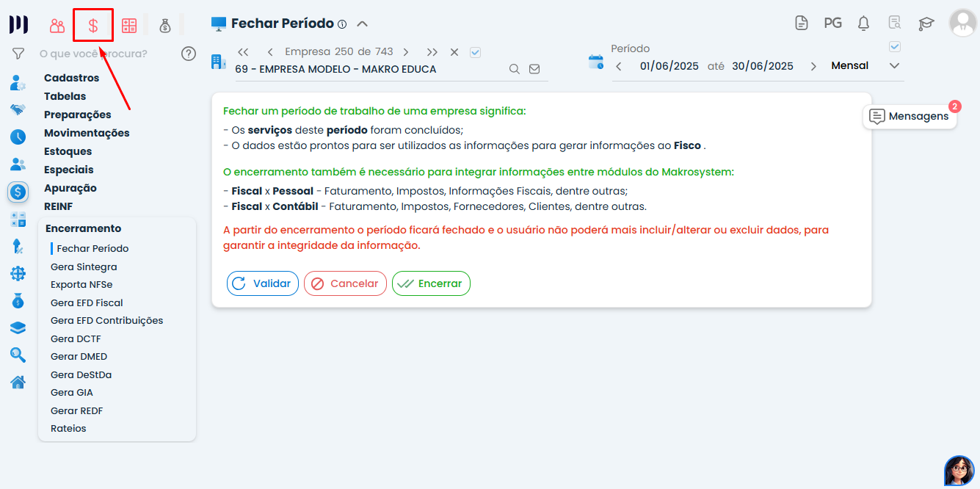Open the Mensagens panel button

(x=910, y=116)
